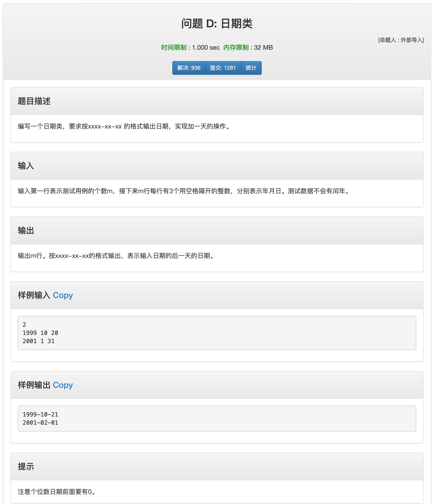Open the 统计 statistics button
Image resolution: width=434 pixels, height=504 pixels.
(x=251, y=68)
